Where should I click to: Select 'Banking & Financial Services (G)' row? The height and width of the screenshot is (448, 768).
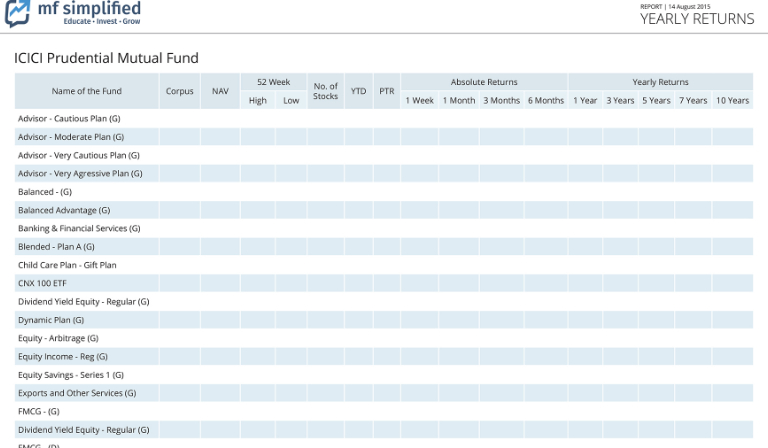384,228
